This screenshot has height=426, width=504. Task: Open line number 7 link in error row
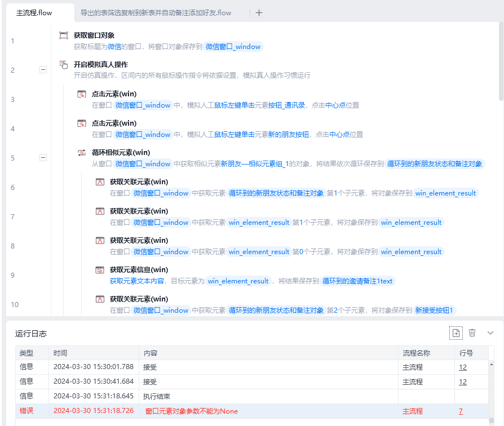461,411
